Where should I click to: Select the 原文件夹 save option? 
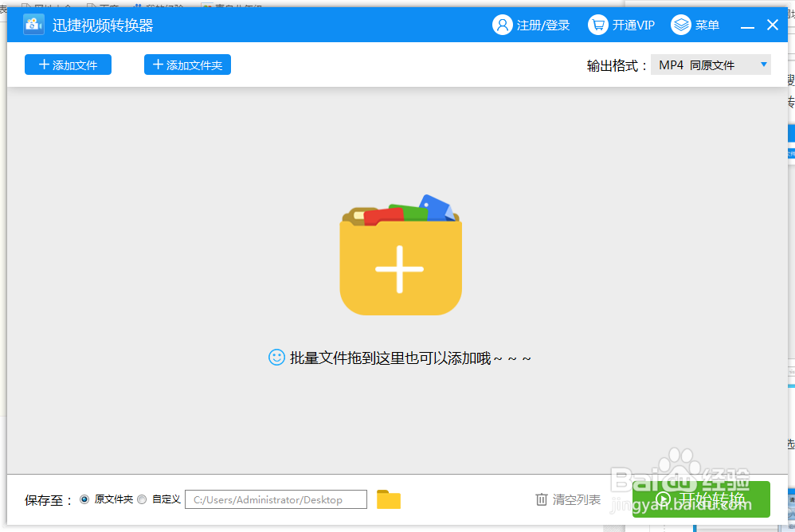(x=84, y=499)
